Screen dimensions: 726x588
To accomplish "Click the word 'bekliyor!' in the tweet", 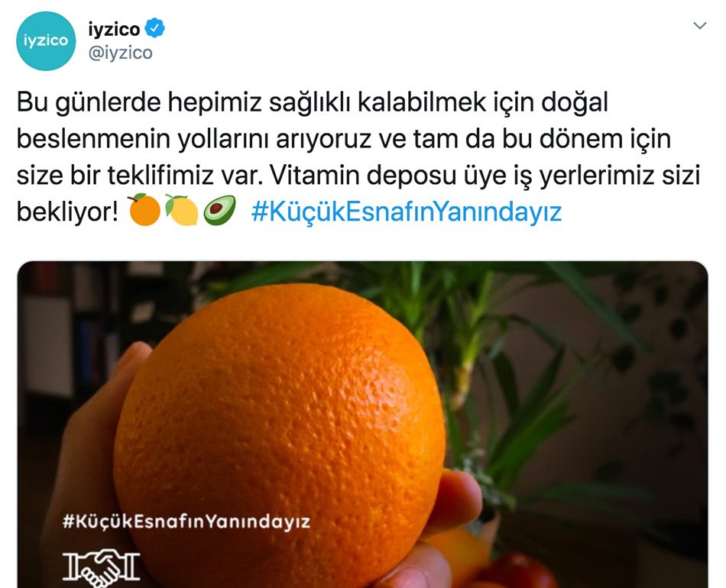I will [68, 212].
